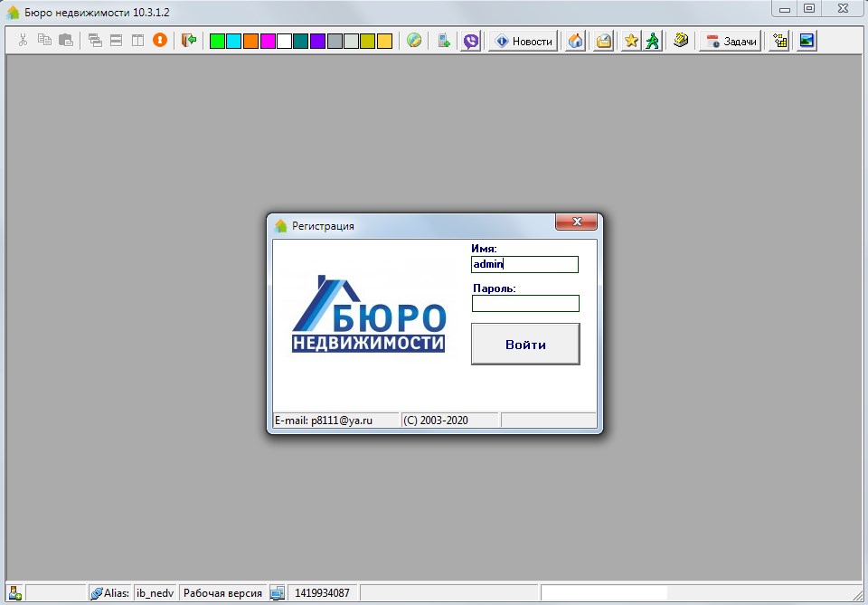
Task: Click the Alias: label in status bar
Action: point(117,593)
